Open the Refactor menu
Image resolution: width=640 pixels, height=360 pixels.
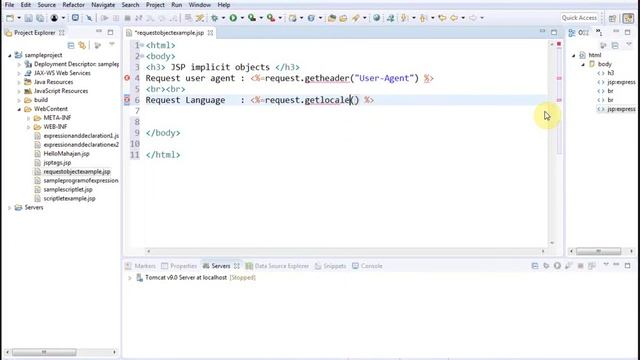73,5
